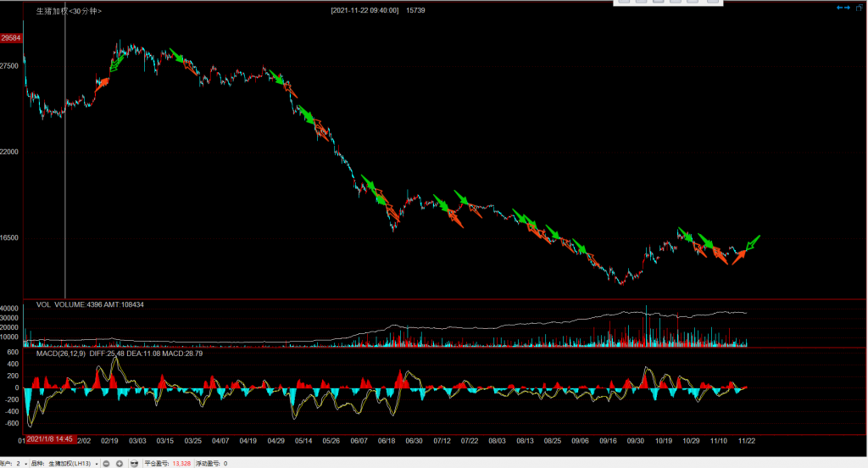Open the 生猪加权(LH13) instrument dropdown
Screen dimensions: 868x468
tap(96, 464)
